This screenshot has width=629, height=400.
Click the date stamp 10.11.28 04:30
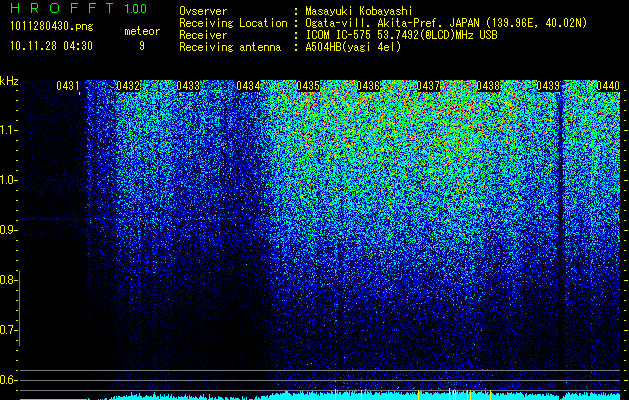[x=51, y=46]
